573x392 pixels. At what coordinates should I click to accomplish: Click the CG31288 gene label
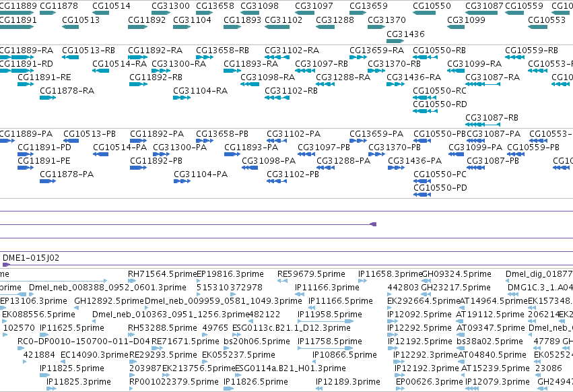(335, 20)
